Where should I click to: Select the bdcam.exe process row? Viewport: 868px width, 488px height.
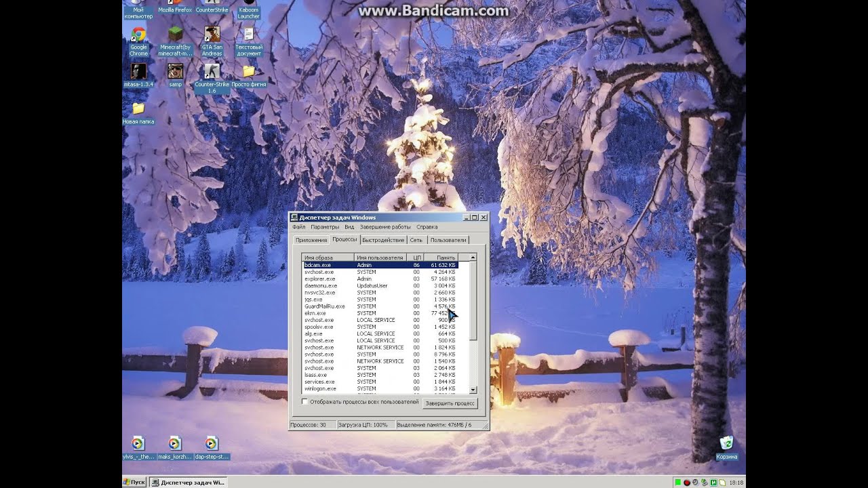click(x=380, y=265)
